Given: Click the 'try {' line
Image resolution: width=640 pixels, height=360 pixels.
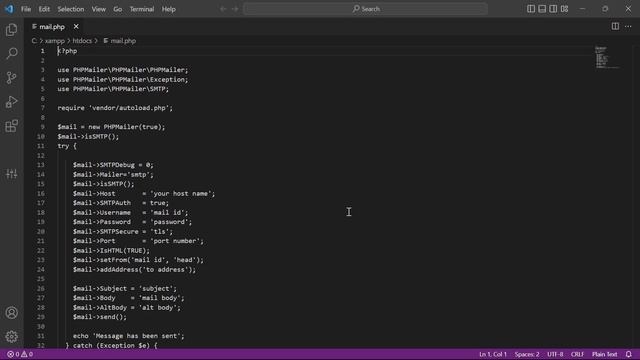Looking at the screenshot, I should point(67,146).
